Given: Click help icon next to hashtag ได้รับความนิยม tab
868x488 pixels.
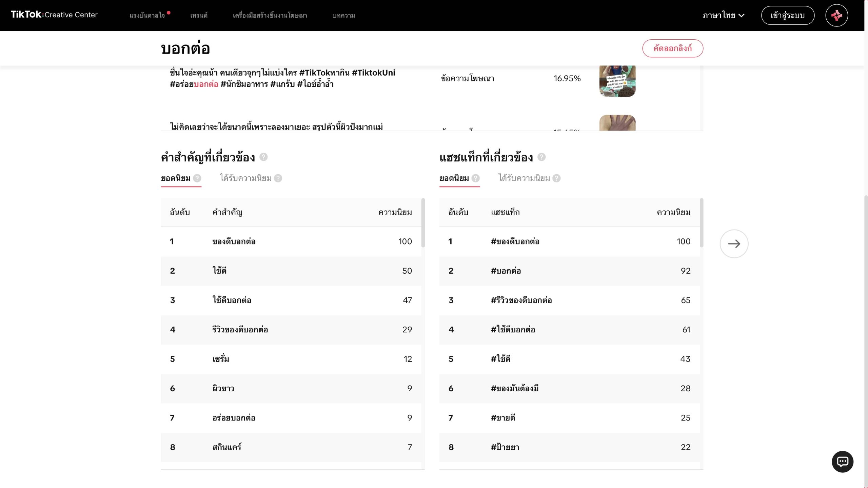Looking at the screenshot, I should tap(556, 178).
